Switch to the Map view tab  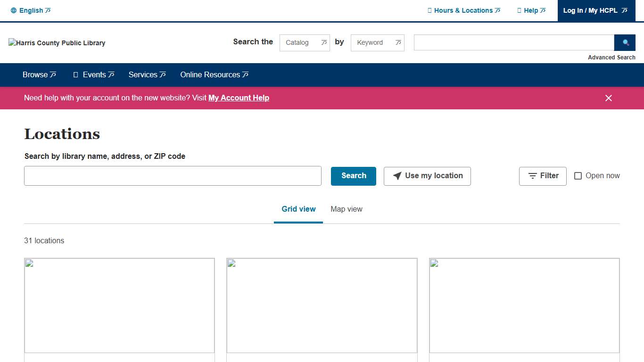[x=347, y=209]
